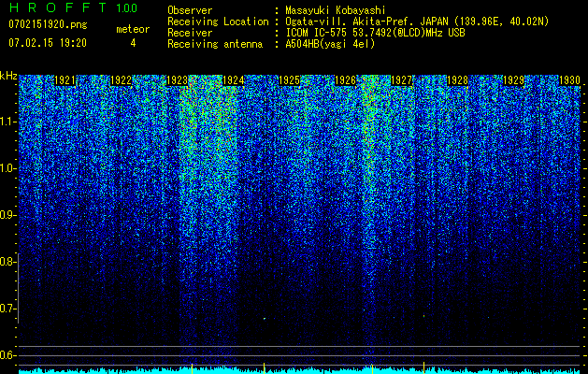
Task: Click the 1927 time label
Action: coord(402,80)
